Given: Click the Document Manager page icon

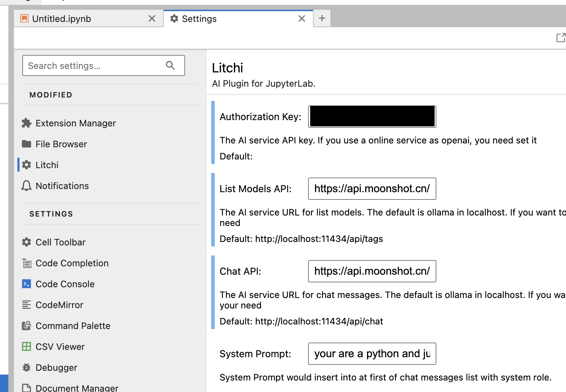Looking at the screenshot, I should pyautogui.click(x=26, y=387).
